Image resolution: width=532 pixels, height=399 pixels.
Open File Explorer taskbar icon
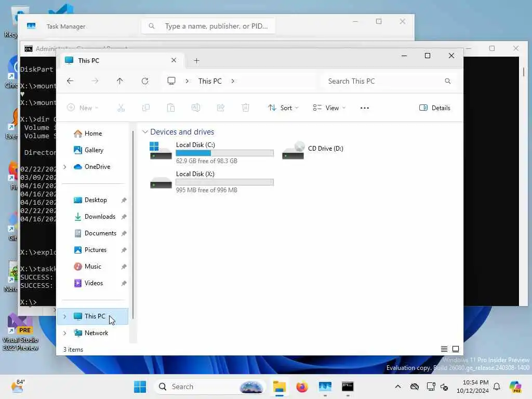(x=279, y=387)
